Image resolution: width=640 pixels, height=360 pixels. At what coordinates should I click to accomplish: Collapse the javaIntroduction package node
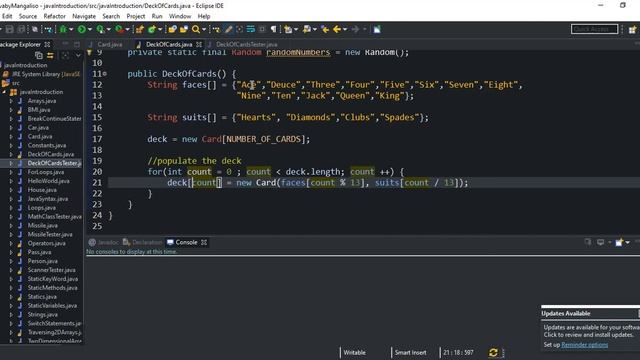pos(5,92)
